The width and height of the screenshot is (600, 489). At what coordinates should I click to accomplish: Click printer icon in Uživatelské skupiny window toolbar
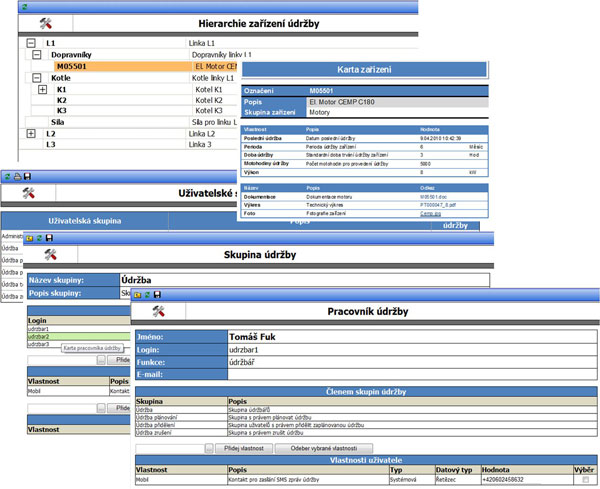[17, 176]
